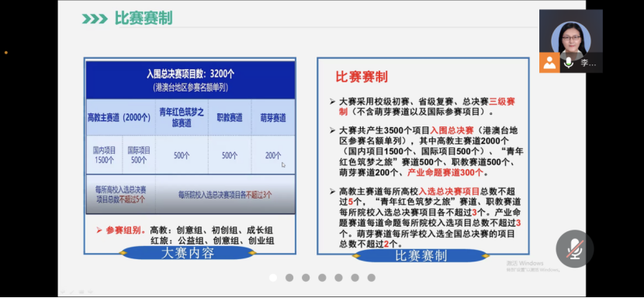The width and height of the screenshot is (644, 298).
Task: Click the small orange dot at left edge
Action: (x=6, y=53)
